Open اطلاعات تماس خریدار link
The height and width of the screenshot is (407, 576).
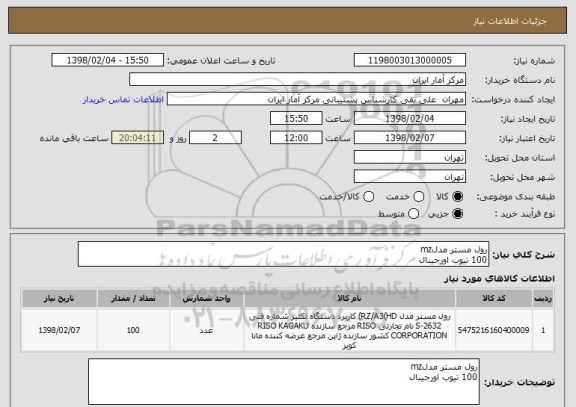pyautogui.click(x=123, y=100)
